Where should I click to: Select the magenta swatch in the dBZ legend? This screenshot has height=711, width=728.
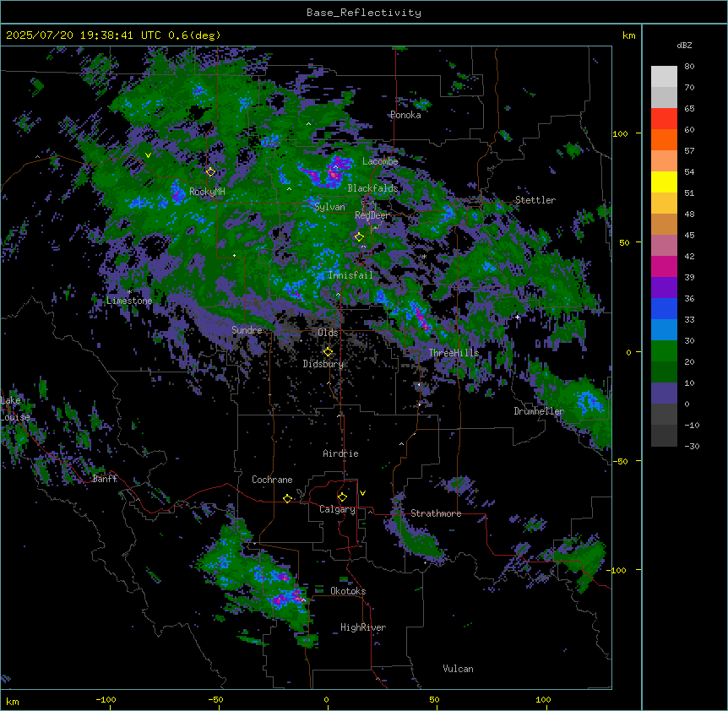[x=664, y=266]
